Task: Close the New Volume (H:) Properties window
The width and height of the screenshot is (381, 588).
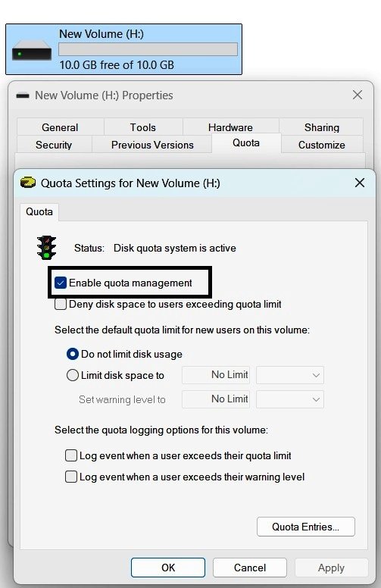Action: point(358,95)
